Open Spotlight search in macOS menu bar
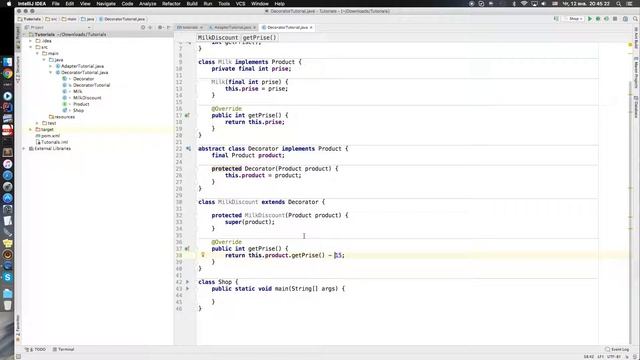The width and height of the screenshot is (640, 360). (619, 4)
